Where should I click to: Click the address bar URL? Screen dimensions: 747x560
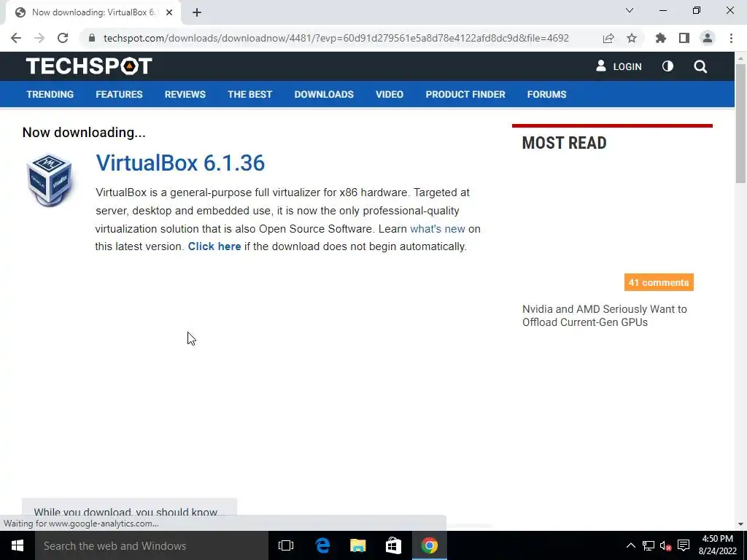[x=336, y=38]
